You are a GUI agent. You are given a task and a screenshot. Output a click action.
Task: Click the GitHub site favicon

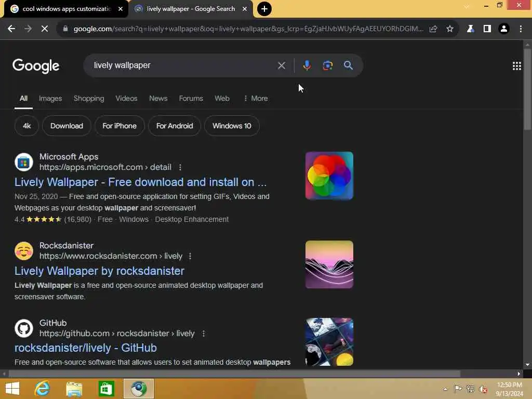[x=24, y=328]
